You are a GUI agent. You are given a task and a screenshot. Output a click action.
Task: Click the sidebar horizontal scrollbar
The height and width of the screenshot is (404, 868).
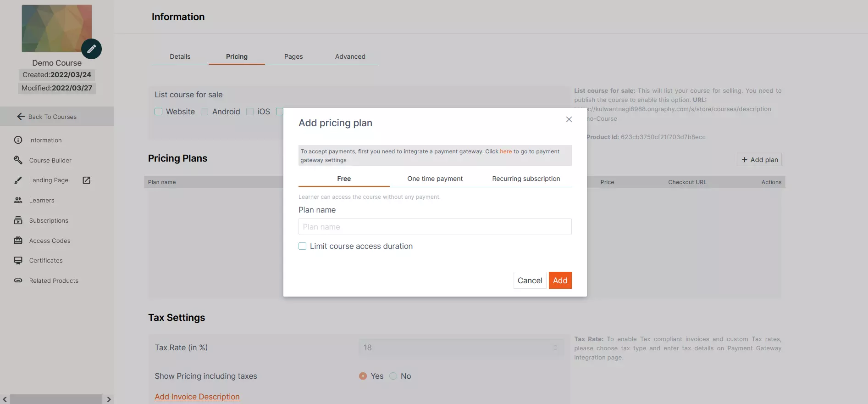point(56,399)
